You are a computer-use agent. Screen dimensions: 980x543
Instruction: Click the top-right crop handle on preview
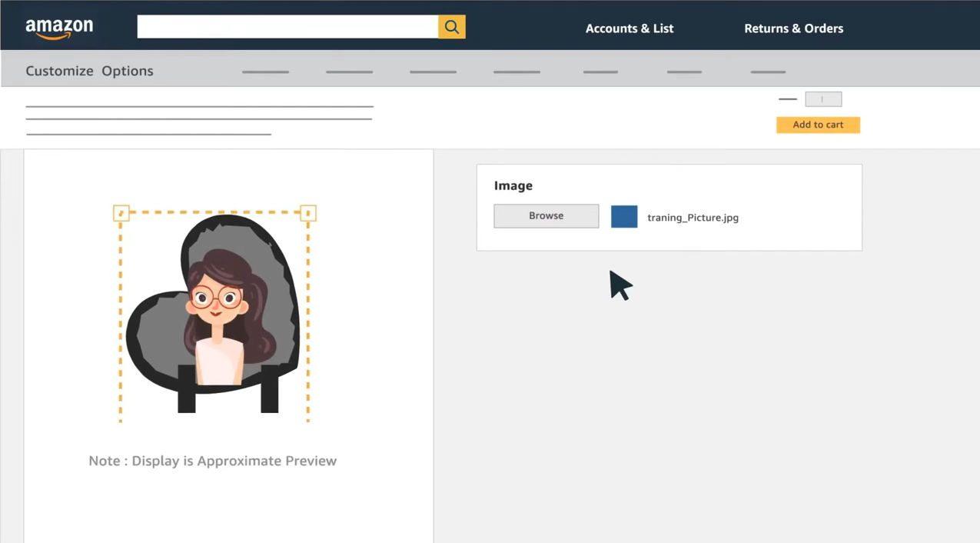point(308,213)
